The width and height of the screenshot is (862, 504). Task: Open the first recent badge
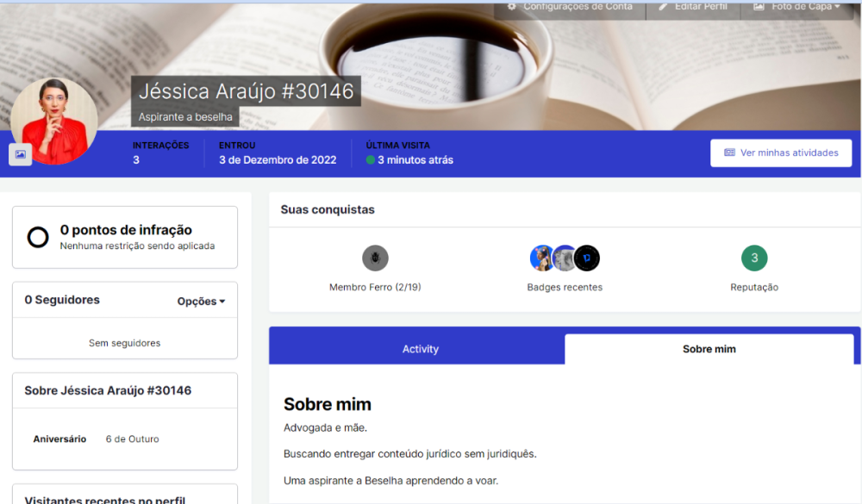pos(542,258)
